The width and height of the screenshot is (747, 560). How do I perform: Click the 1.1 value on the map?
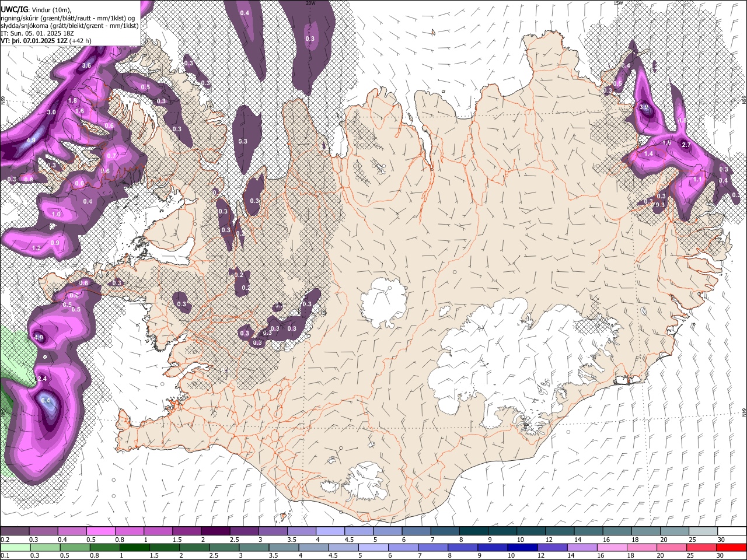698,180
